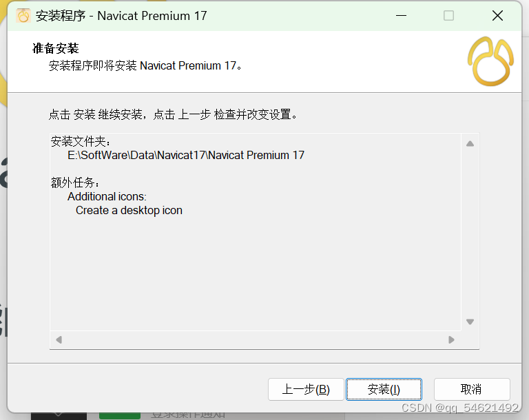The height and width of the screenshot is (420, 529).
Task: Click the down arrow of vertical scrollbar
Action: click(x=470, y=322)
